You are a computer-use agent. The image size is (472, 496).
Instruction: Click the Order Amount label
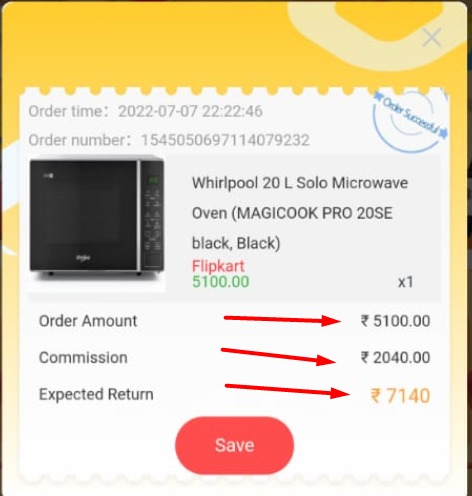88,321
